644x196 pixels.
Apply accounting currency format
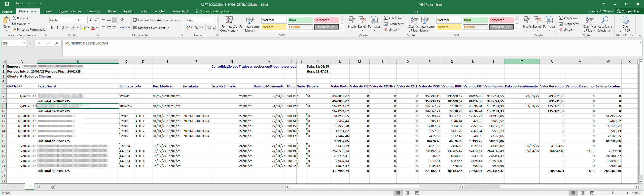(x=188, y=28)
